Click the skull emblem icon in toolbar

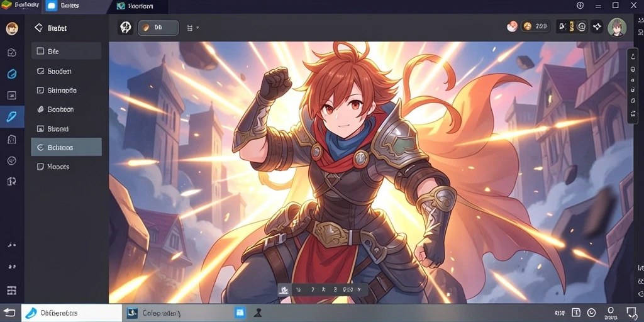pos(125,28)
